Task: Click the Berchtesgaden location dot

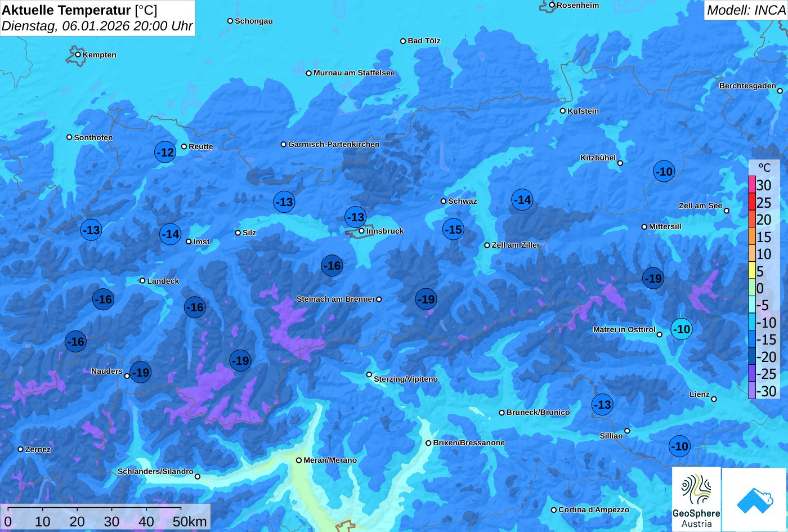Action: tap(780, 91)
